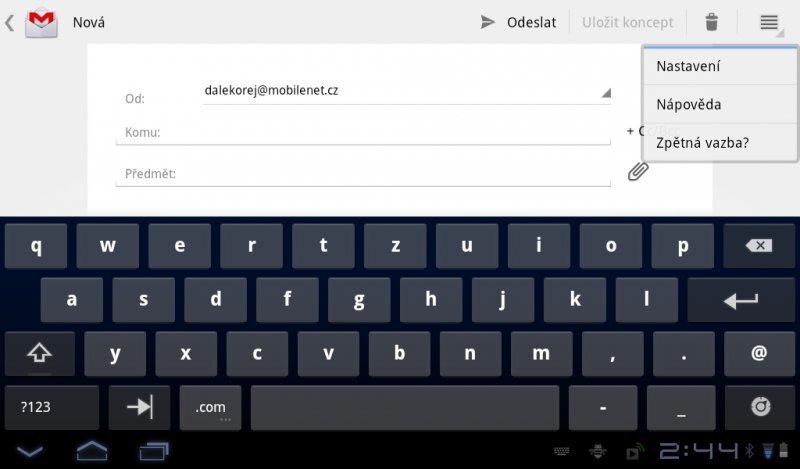Tap the 2:44 clock in status bar
The height and width of the screenshot is (469, 800).
(698, 451)
